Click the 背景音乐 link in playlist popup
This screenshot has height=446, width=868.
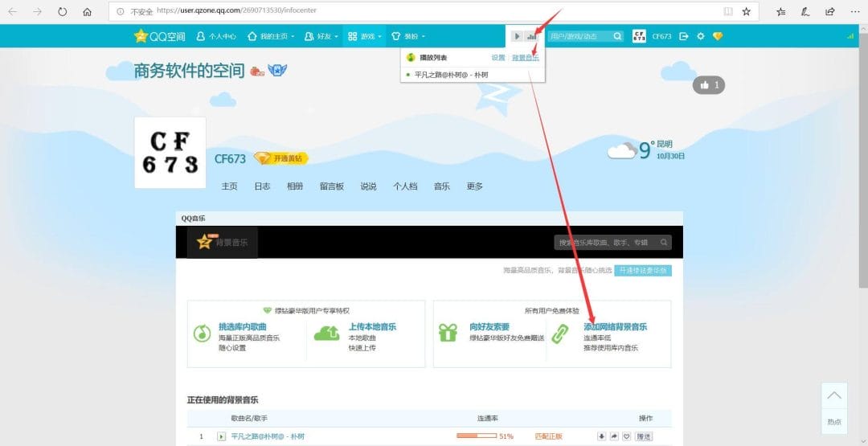[x=526, y=58]
